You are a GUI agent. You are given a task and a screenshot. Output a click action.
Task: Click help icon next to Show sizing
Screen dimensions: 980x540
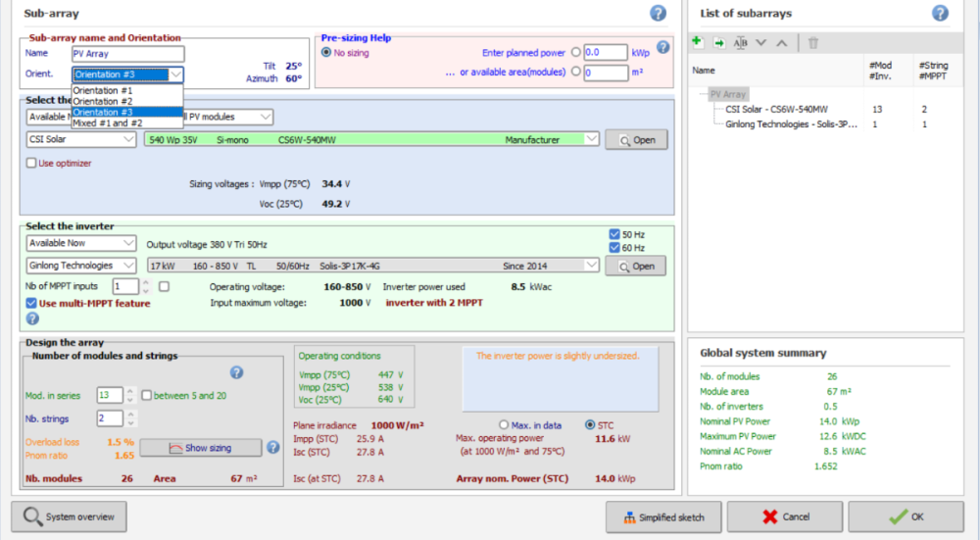[273, 448]
